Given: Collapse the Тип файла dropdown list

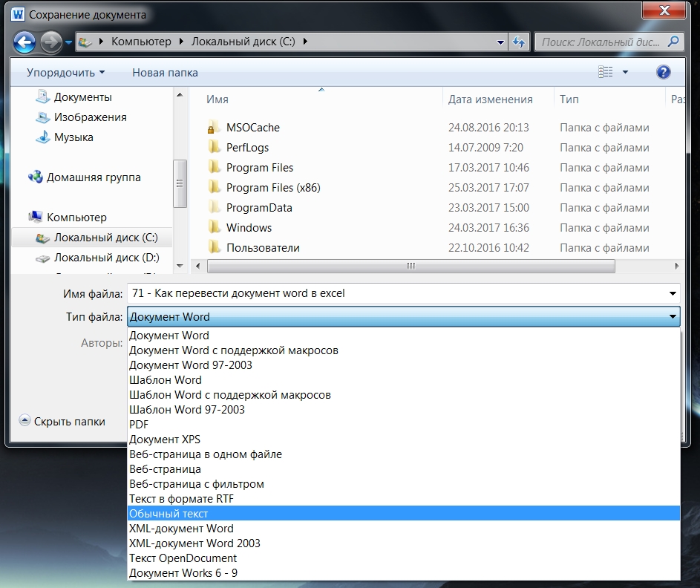Looking at the screenshot, I should tap(673, 317).
